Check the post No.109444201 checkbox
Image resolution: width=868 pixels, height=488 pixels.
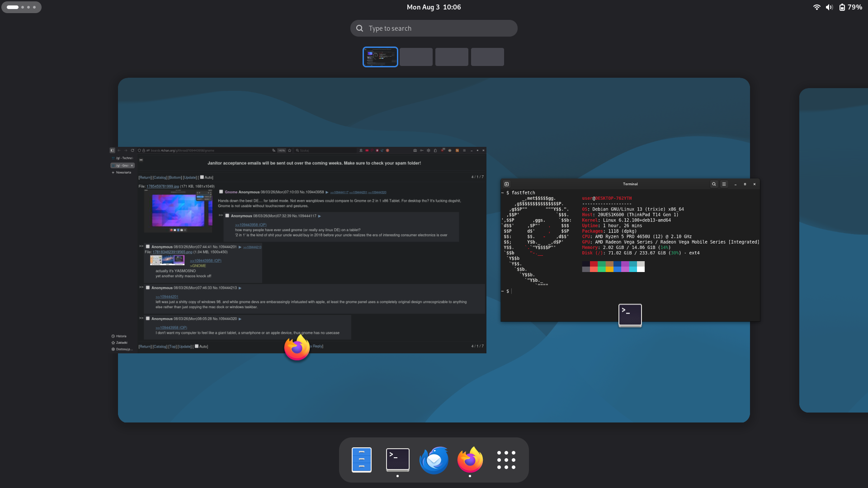(x=148, y=247)
